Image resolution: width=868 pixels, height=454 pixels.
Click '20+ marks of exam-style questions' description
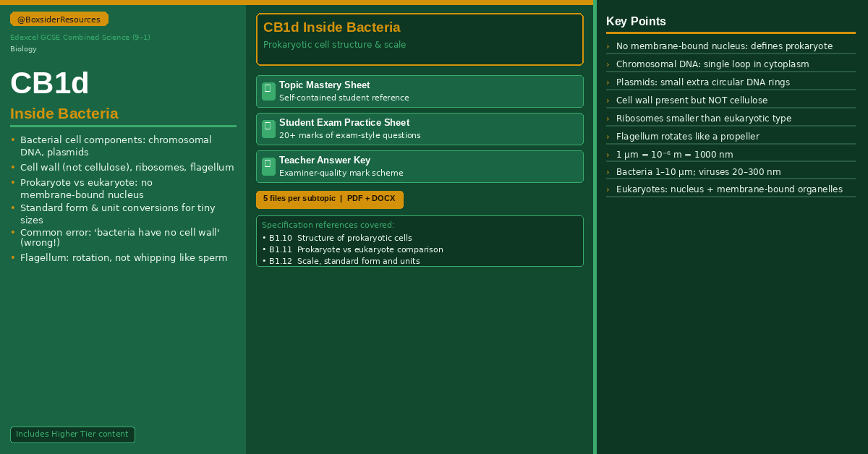pyautogui.click(x=350, y=135)
